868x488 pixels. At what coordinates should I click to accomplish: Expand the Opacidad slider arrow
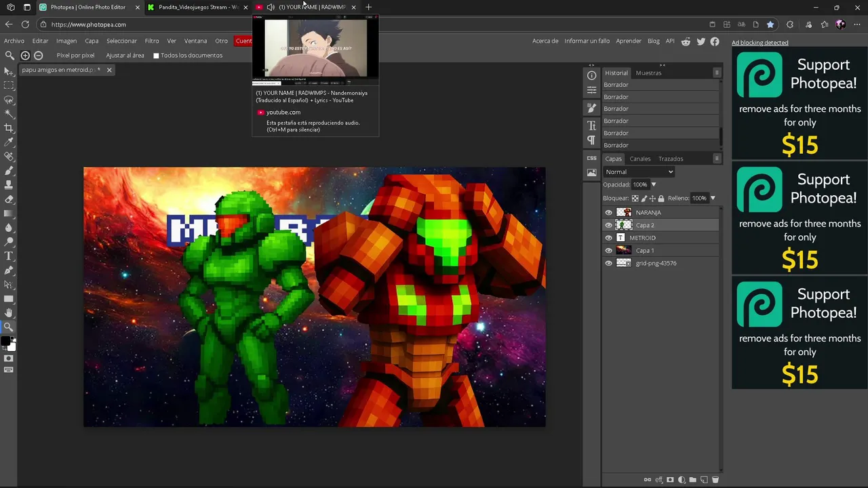pos(654,184)
